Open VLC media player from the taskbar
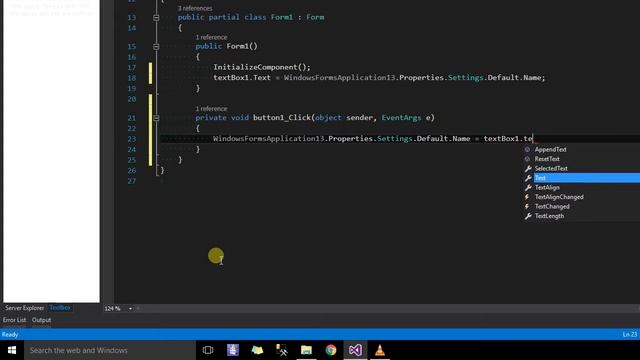Screen dimensions: 640x360 (x=380, y=350)
